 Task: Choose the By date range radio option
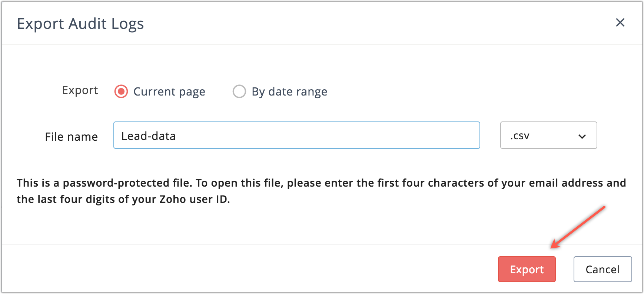pyautogui.click(x=239, y=91)
